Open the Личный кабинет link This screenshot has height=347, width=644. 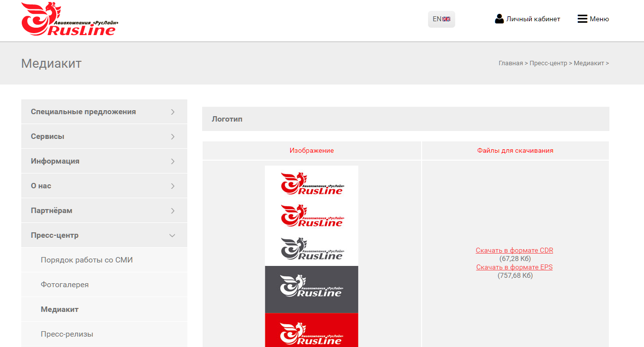(533, 19)
